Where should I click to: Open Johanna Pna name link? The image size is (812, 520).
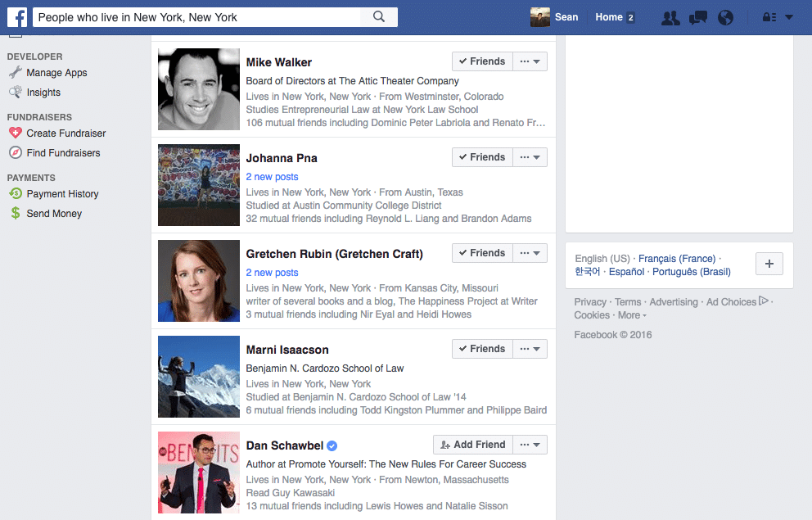(282, 158)
